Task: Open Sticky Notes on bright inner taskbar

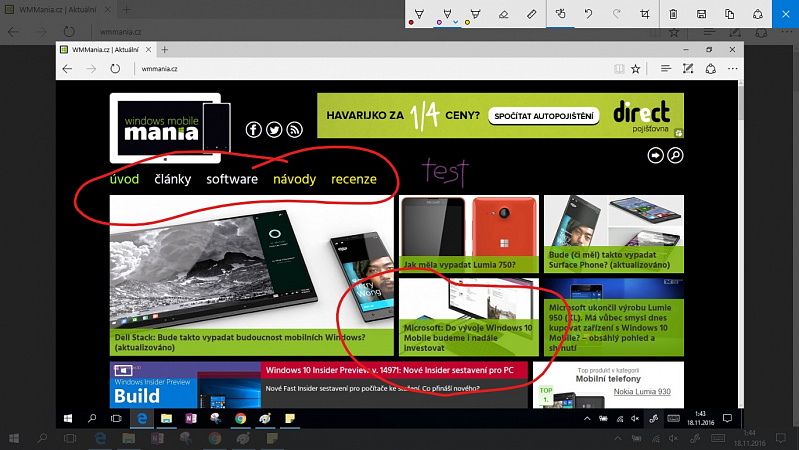Action: [x=289, y=419]
